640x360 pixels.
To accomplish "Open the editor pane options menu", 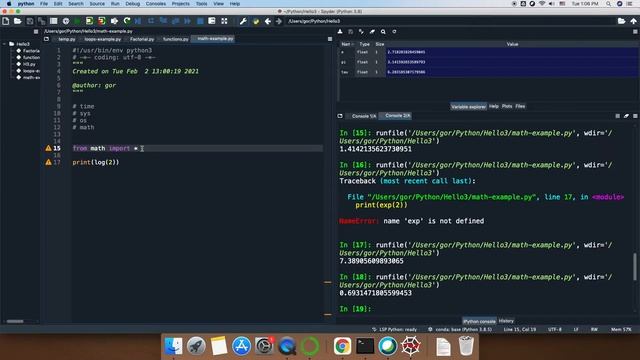I will click(330, 39).
